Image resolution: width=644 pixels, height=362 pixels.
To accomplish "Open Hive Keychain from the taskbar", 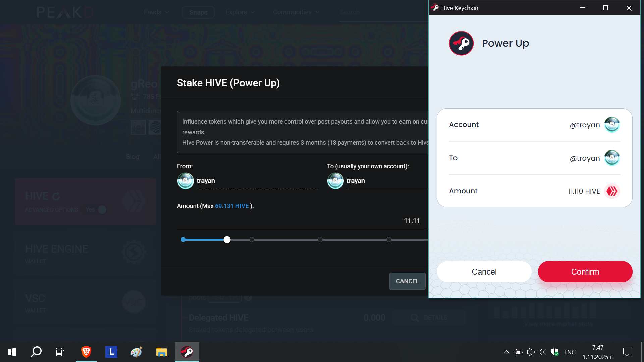I will pos(187,352).
